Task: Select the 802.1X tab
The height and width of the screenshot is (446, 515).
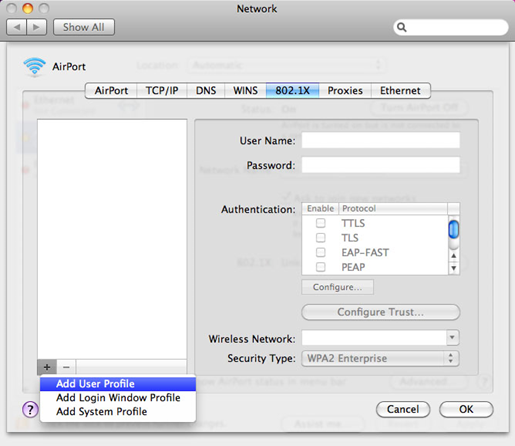Action: 292,91
